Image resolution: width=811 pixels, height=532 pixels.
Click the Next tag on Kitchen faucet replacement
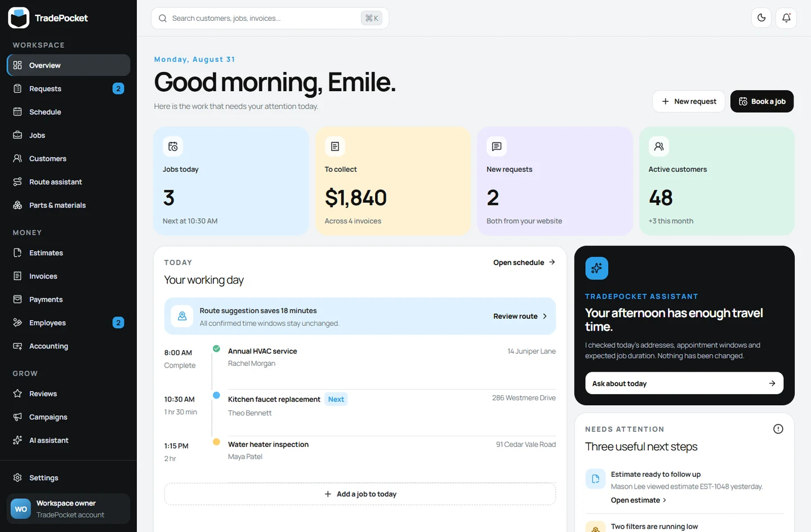tap(336, 399)
